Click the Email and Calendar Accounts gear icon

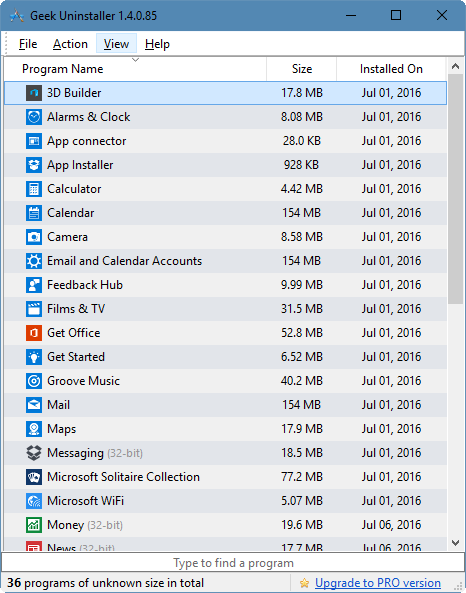point(34,261)
